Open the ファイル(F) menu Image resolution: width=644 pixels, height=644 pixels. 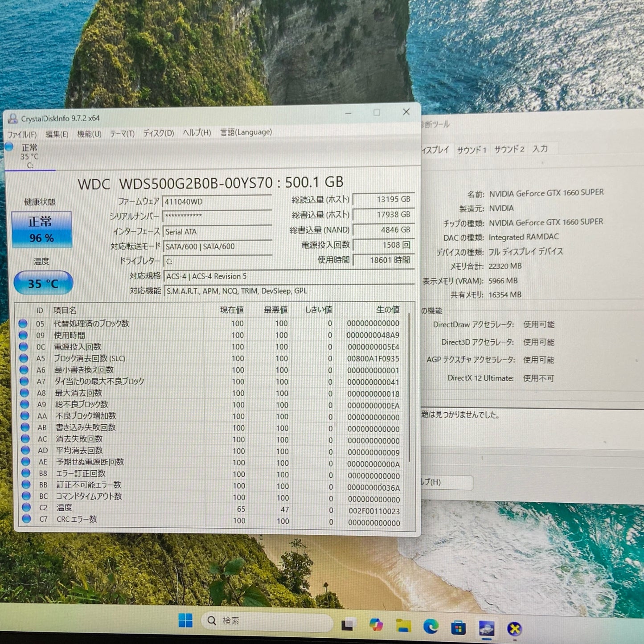22,135
